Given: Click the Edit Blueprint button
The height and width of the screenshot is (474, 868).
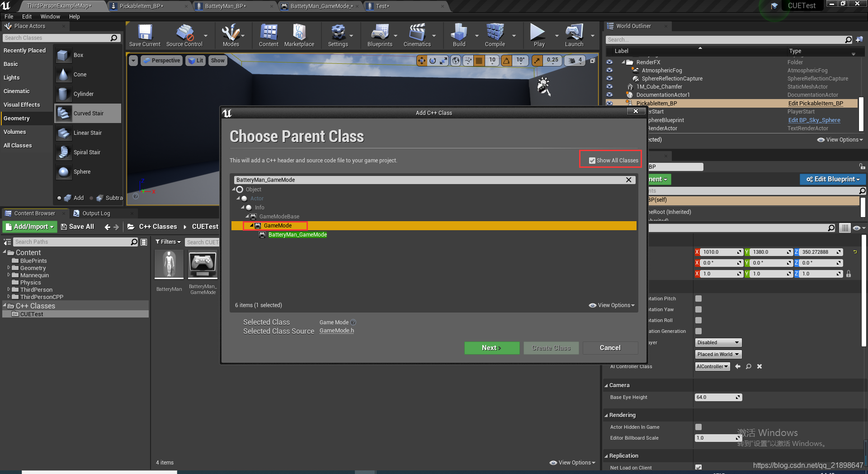Looking at the screenshot, I should (833, 179).
